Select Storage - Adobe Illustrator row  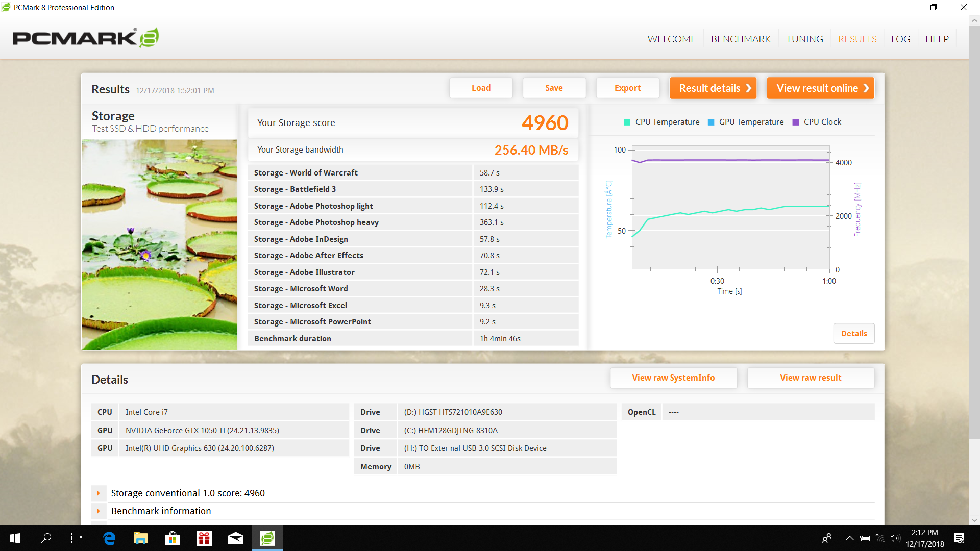point(413,272)
